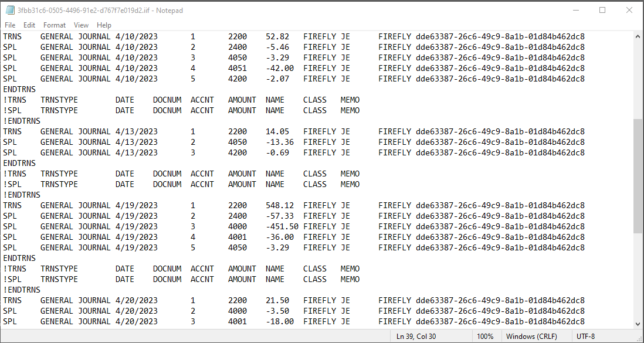Click the vertical scrollbar thumb
Image resolution: width=644 pixels, height=343 pixels.
tap(638, 176)
